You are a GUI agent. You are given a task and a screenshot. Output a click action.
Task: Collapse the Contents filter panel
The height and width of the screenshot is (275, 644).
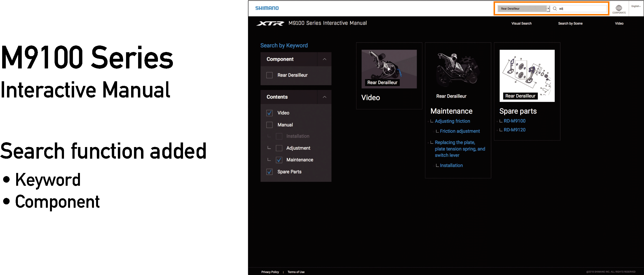pos(324,97)
